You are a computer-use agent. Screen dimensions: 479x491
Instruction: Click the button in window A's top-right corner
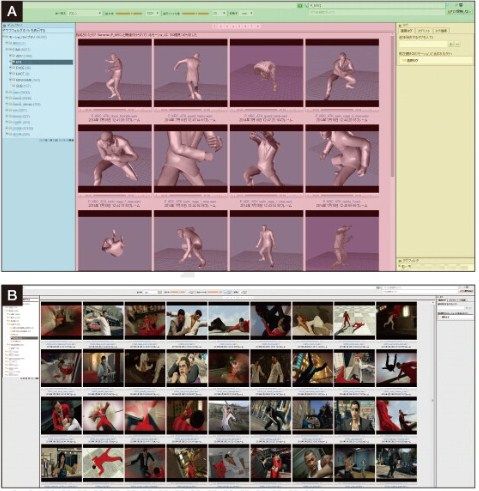pyautogui.click(x=460, y=12)
